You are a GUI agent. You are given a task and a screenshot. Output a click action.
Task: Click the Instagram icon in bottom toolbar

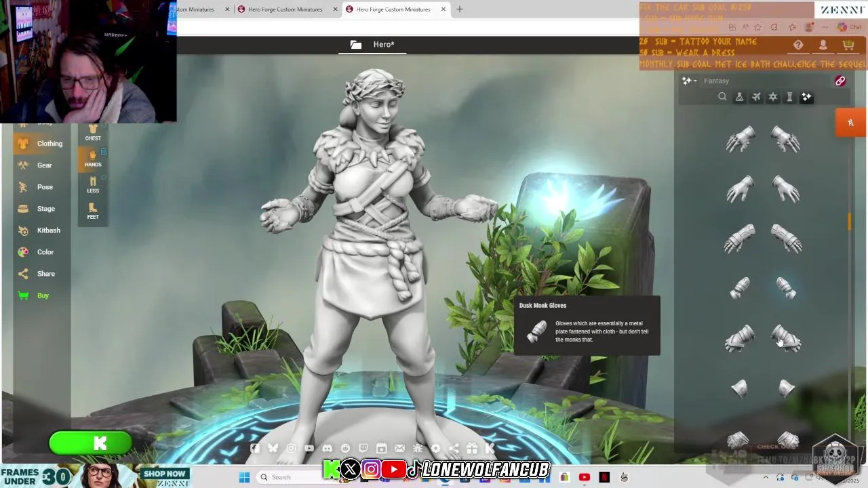[x=291, y=448]
